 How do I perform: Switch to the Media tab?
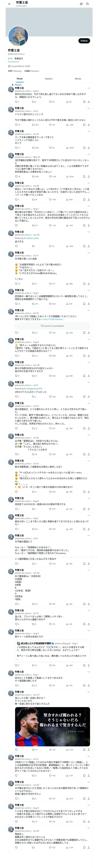click(x=78, y=79)
